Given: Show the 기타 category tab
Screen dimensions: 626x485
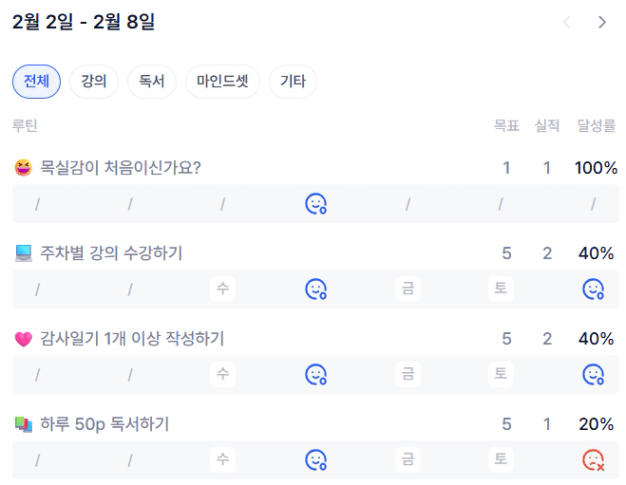Looking at the screenshot, I should click(293, 82).
